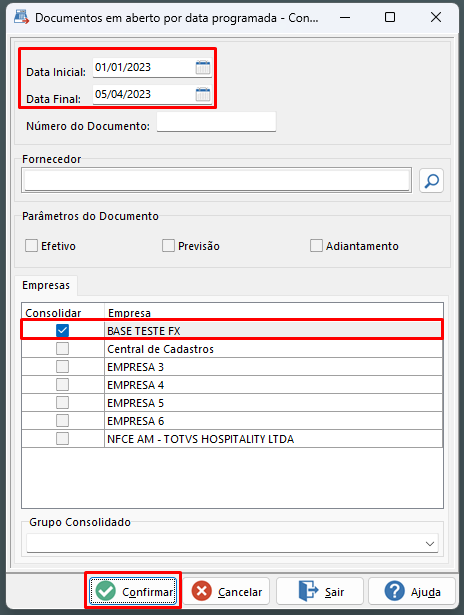
Task: Select NFCE AM - TOTVS HOSPITALITY LTDA row text
Action: click(200, 439)
